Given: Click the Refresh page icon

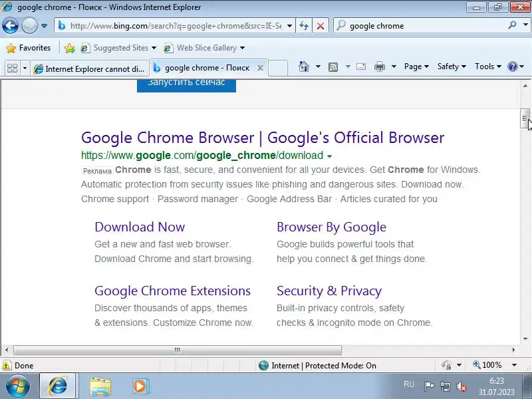Looking at the screenshot, I should (304, 26).
